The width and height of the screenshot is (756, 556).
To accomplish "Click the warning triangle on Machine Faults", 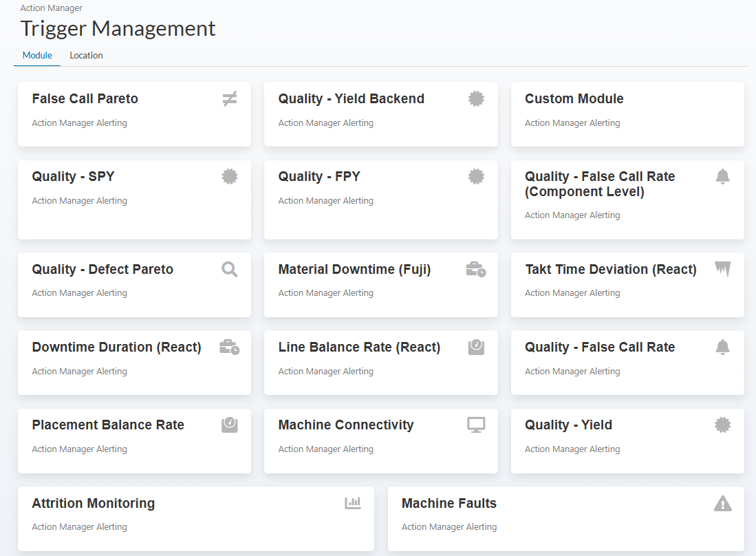I will click(722, 504).
